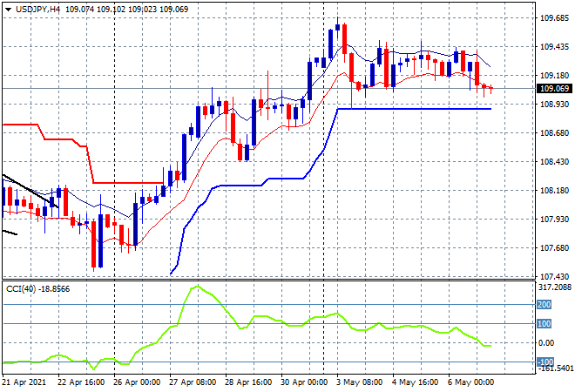Click the CCI 200 level marker

[x=545, y=305]
